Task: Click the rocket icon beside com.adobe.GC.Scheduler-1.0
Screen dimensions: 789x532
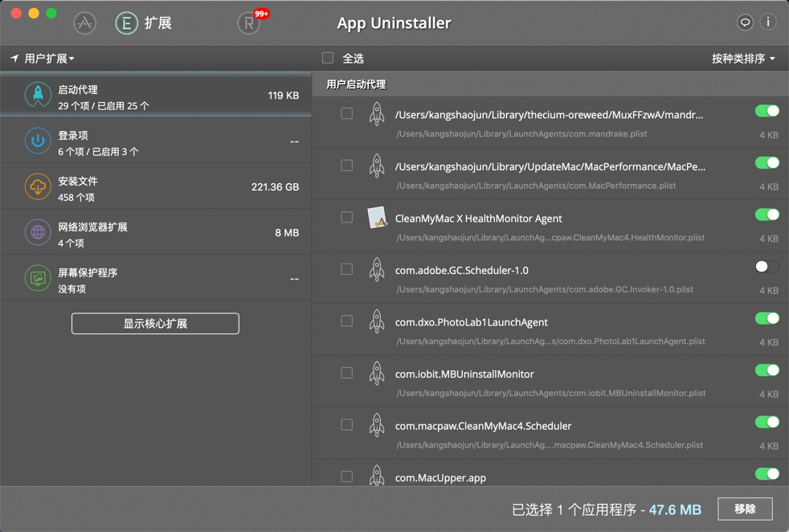Action: [377, 271]
